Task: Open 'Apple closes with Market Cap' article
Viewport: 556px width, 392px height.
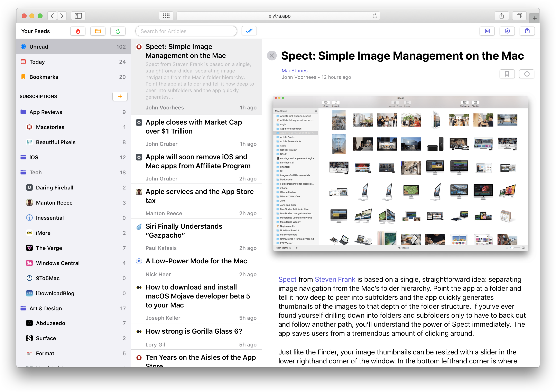Action: pyautogui.click(x=196, y=132)
